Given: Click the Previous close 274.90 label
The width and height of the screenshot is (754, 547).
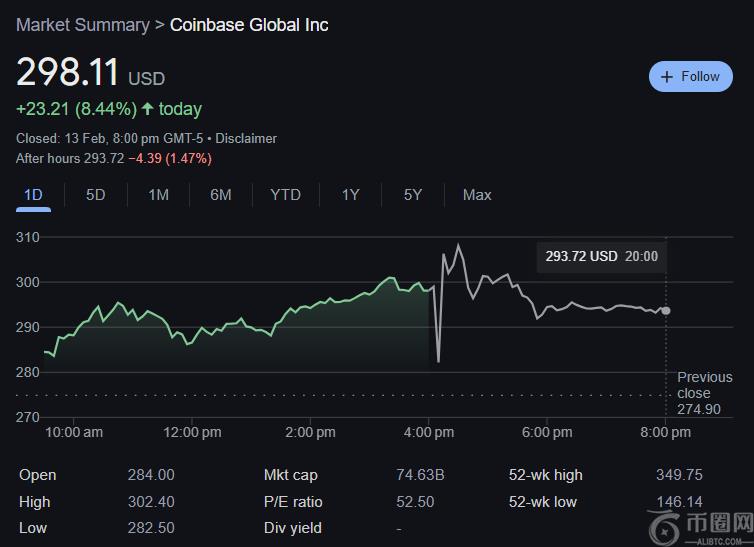Looking at the screenshot, I should point(704,393).
